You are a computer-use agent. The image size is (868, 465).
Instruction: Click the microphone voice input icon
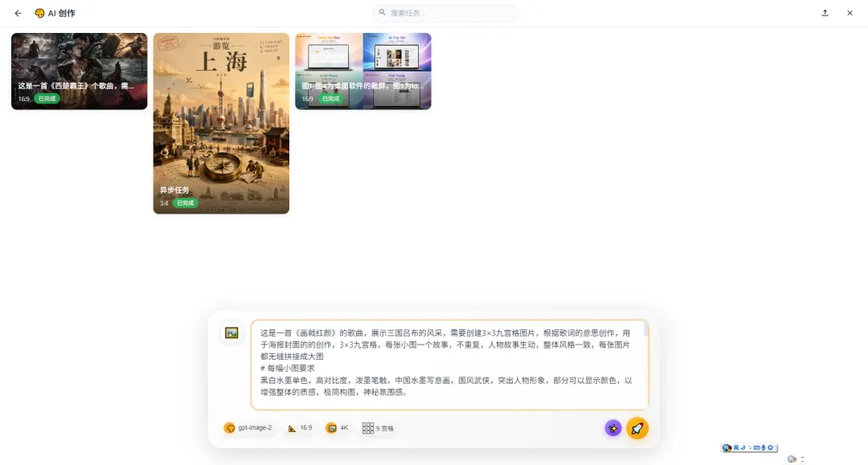pyautogui.click(x=764, y=448)
